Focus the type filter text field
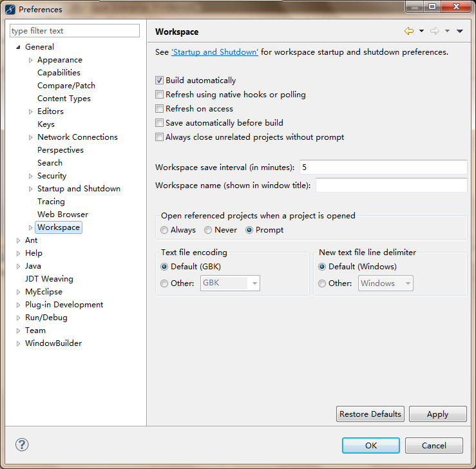 [x=75, y=31]
